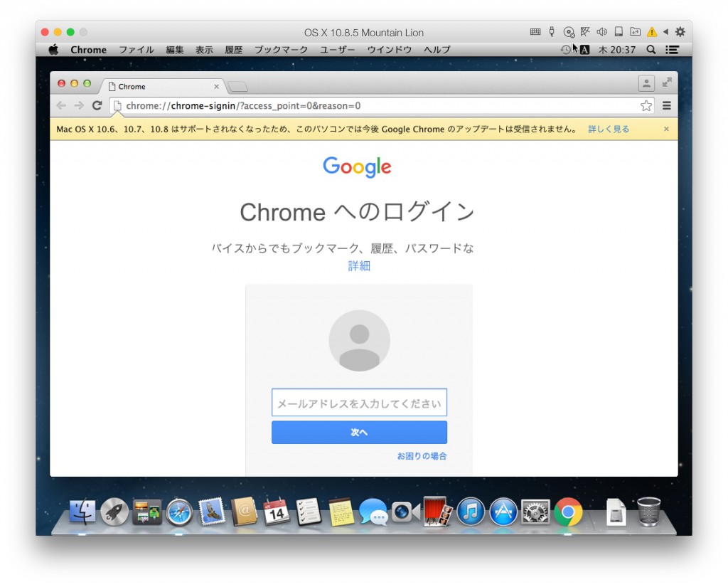Image resolution: width=728 pixels, height=587 pixels.
Task: Open a new tab next to the Chrome tab
Action: (x=238, y=87)
